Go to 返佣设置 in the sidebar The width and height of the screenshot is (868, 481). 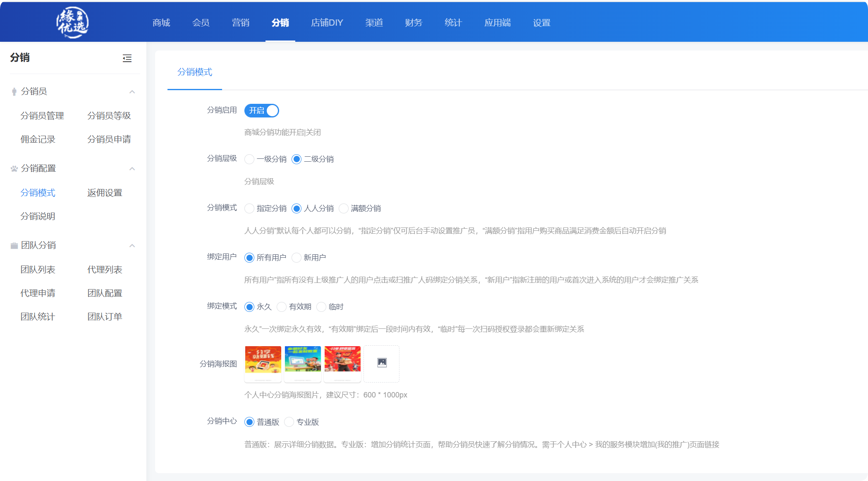(105, 193)
